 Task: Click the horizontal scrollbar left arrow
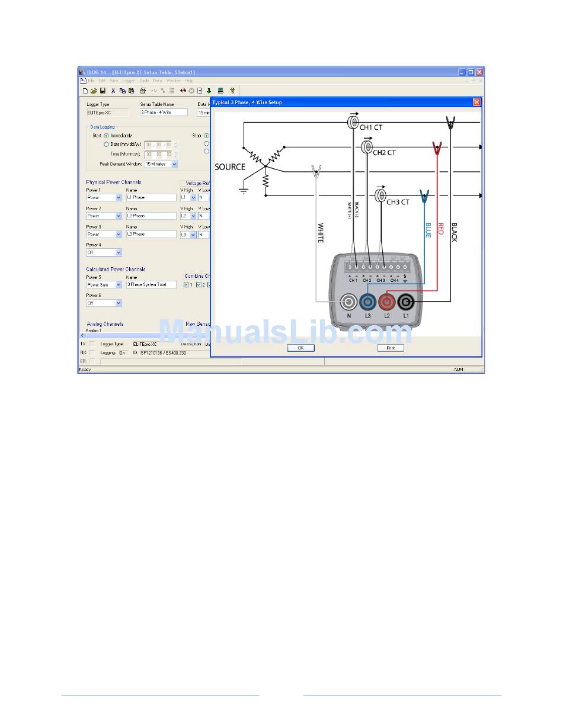[82, 335]
